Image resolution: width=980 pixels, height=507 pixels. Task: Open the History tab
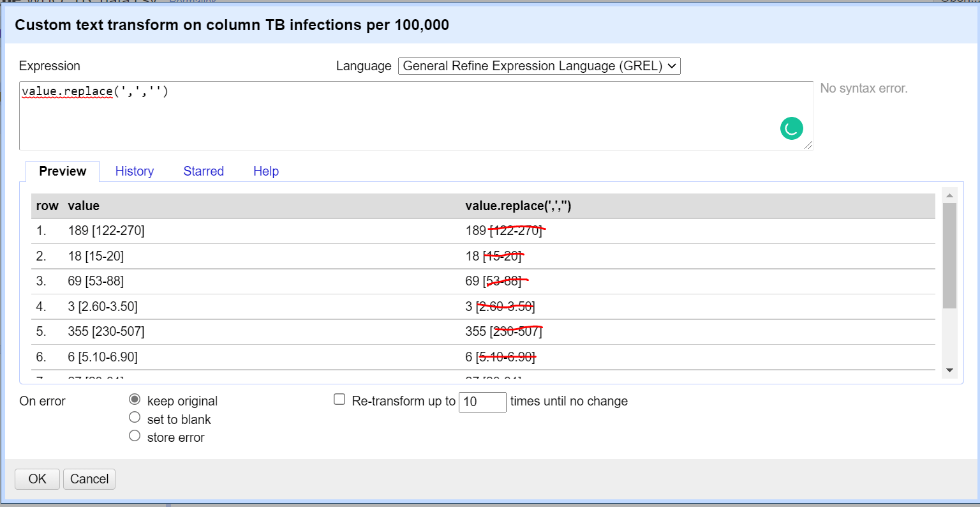click(x=135, y=171)
